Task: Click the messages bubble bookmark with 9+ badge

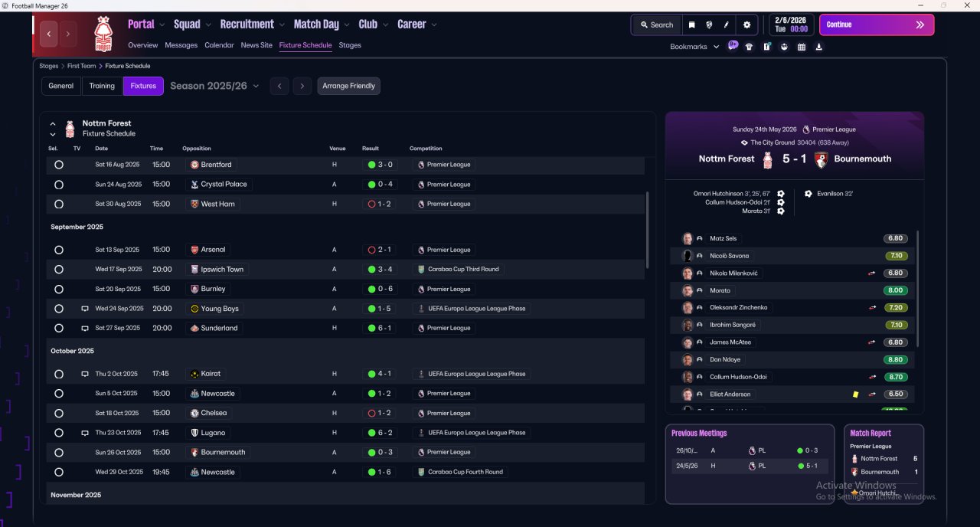Action: tap(733, 46)
